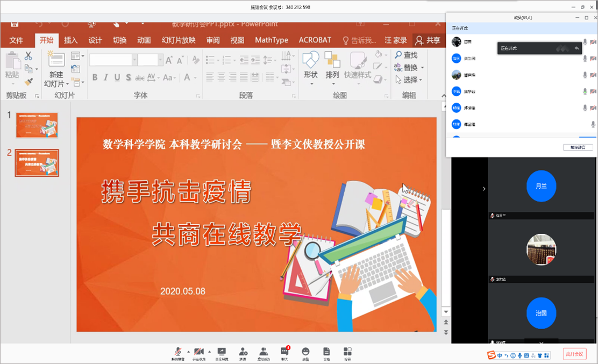Click the Format Painter brush icon

coord(29,82)
